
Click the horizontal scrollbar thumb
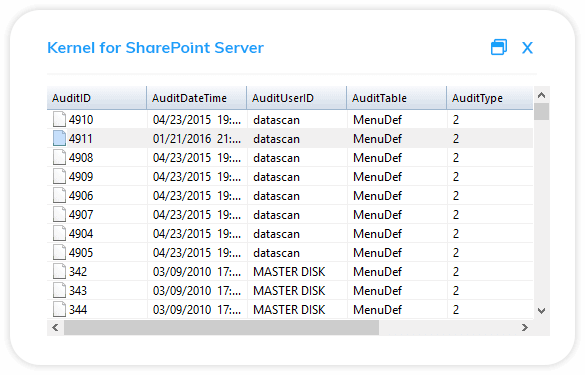click(x=222, y=328)
